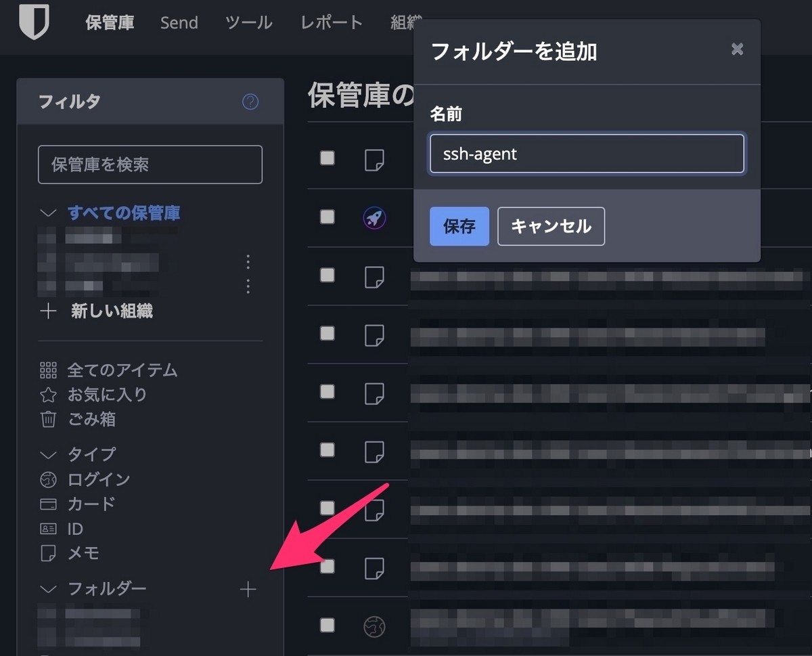Filter by メモ type
The image size is (812, 656).
tap(70, 553)
